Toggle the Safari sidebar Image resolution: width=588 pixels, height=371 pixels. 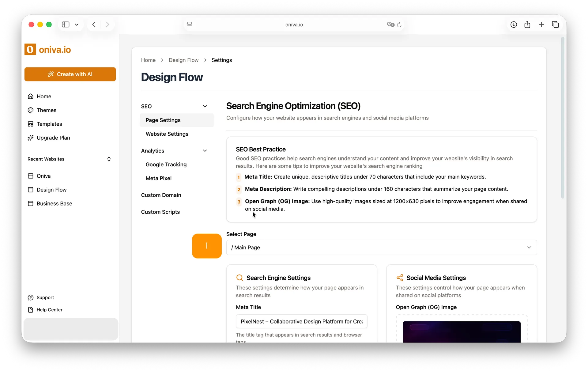(x=65, y=25)
